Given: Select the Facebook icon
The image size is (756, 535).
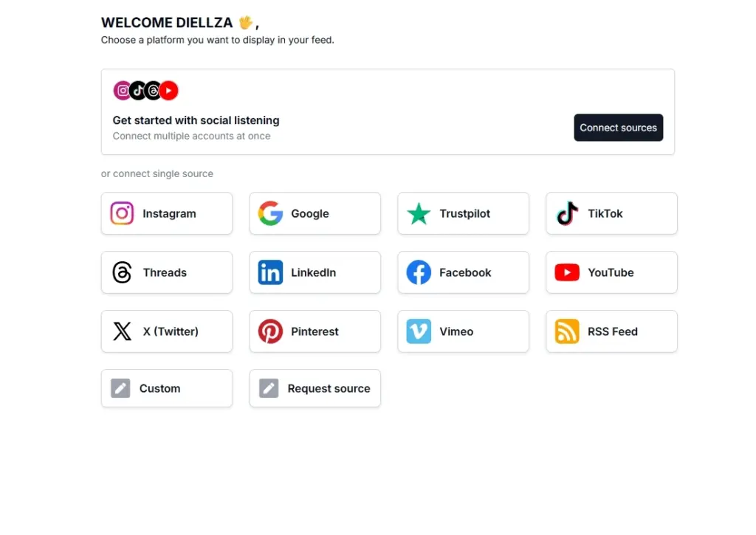Looking at the screenshot, I should 418,272.
